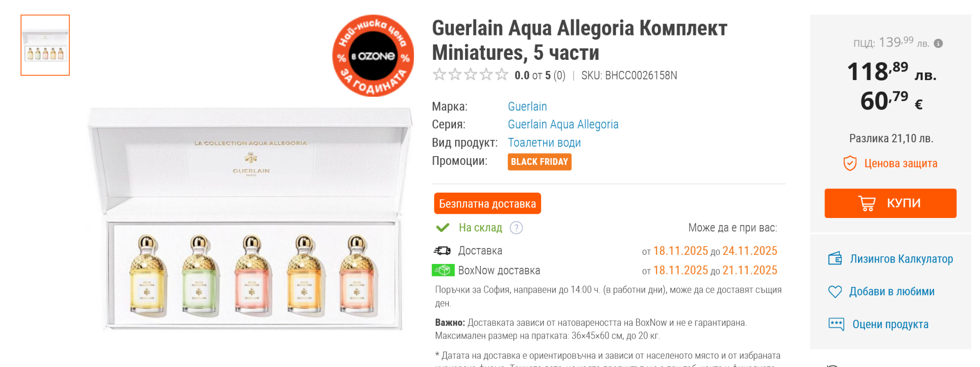
Task: Open the Guerlain brand link
Action: tap(527, 106)
